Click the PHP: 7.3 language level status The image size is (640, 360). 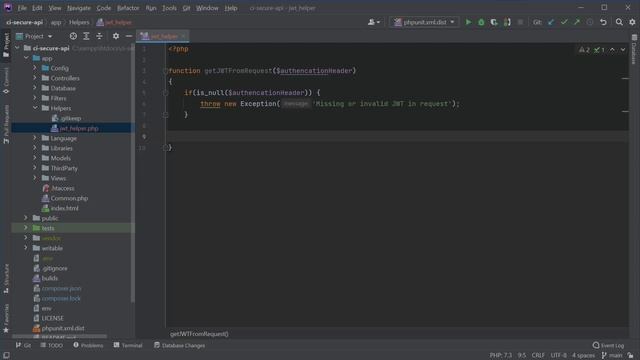click(x=500, y=356)
